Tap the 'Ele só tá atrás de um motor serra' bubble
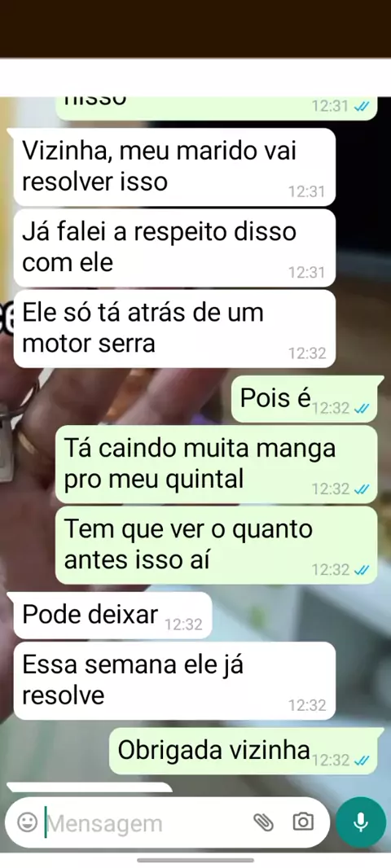This screenshot has height=868, width=391. [x=174, y=329]
